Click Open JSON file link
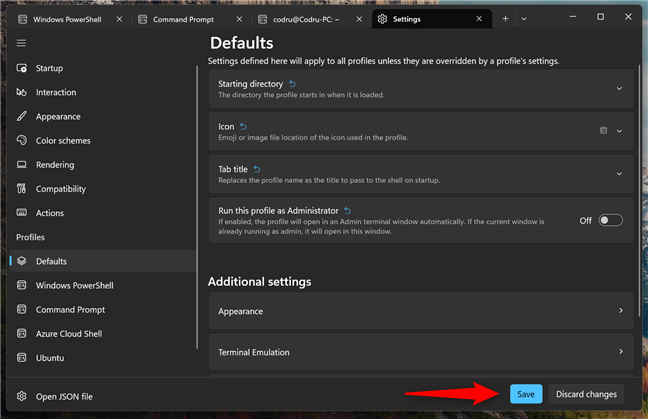This screenshot has height=419, width=648. click(x=64, y=397)
